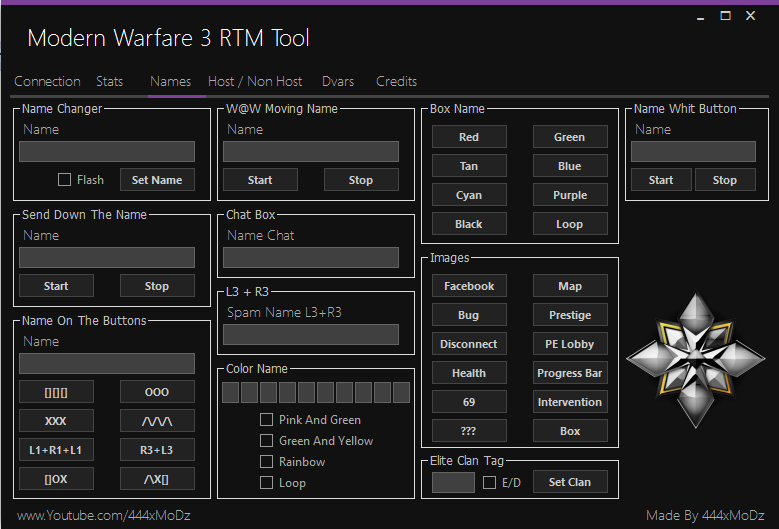Screen dimensions: 779x529
Task: Click the [][][] button symbol
Action: point(56,392)
